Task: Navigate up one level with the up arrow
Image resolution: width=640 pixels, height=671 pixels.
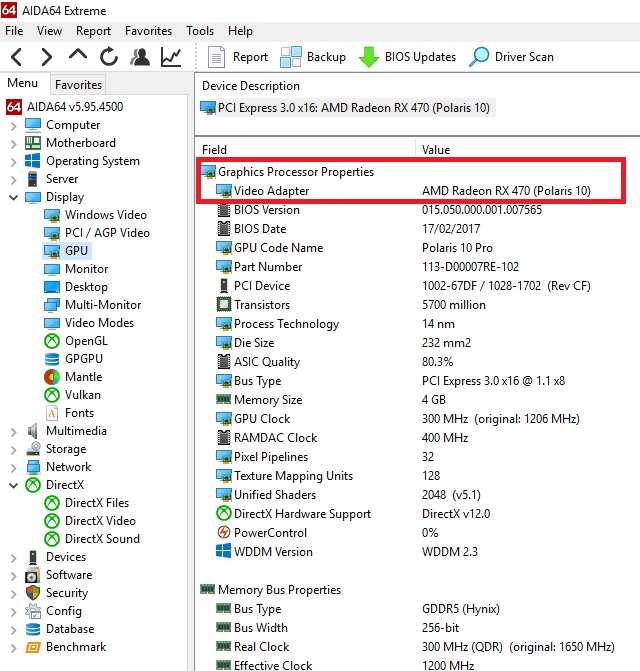Action: pyautogui.click(x=77, y=55)
